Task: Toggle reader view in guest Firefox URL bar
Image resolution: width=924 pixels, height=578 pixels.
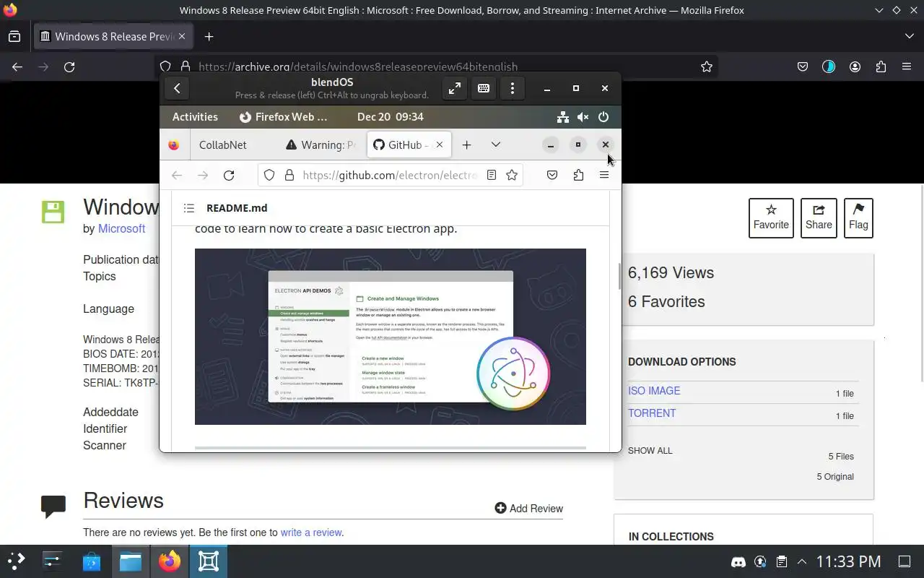Action: point(492,176)
